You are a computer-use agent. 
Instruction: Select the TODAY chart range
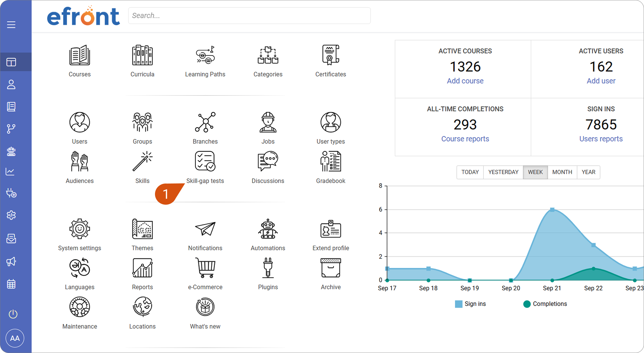click(x=470, y=172)
